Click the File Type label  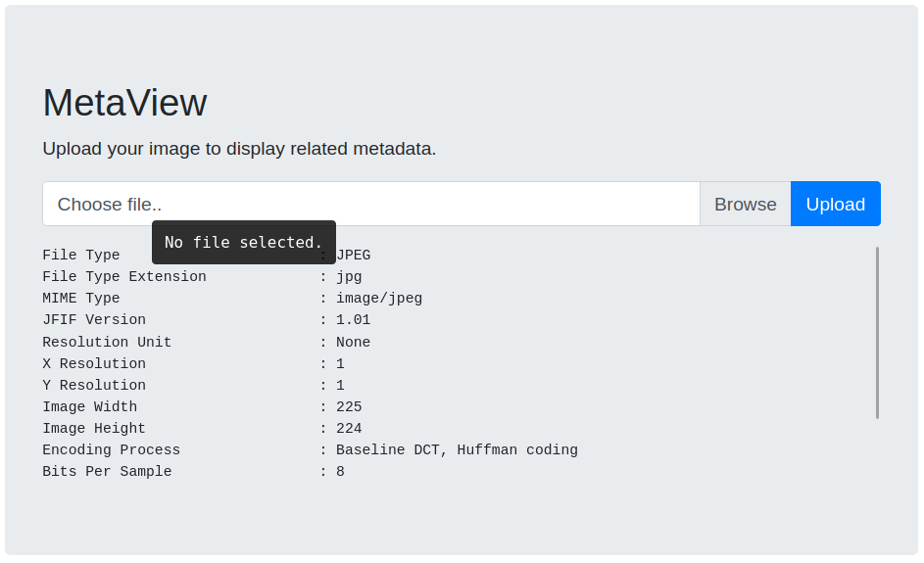point(81,256)
